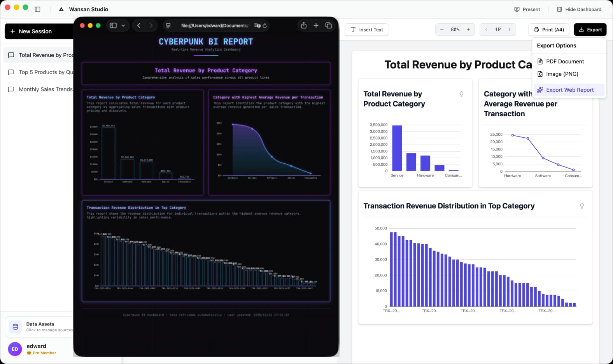The height and width of the screenshot is (364, 613).
Task: Open the Monthly Sales Trends session
Action: (x=45, y=89)
